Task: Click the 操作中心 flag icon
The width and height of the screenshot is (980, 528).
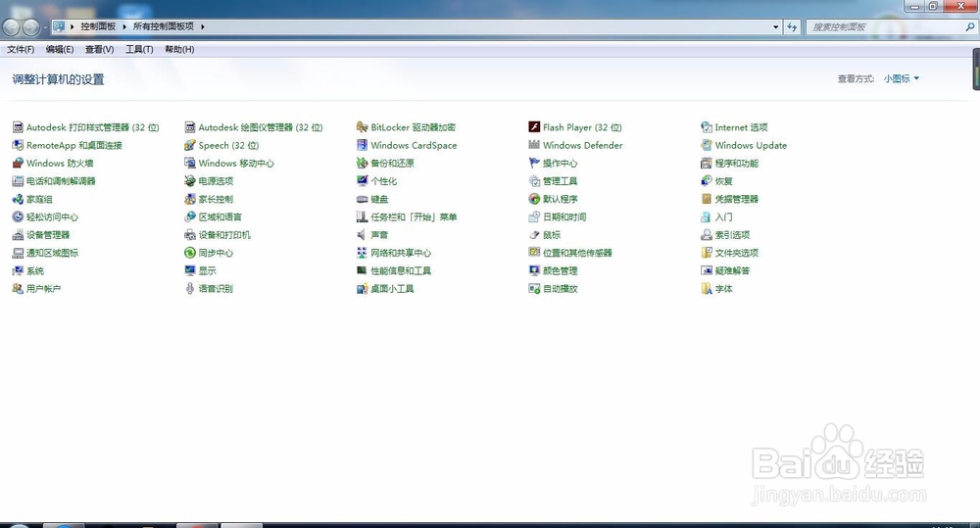Action: coord(534,163)
